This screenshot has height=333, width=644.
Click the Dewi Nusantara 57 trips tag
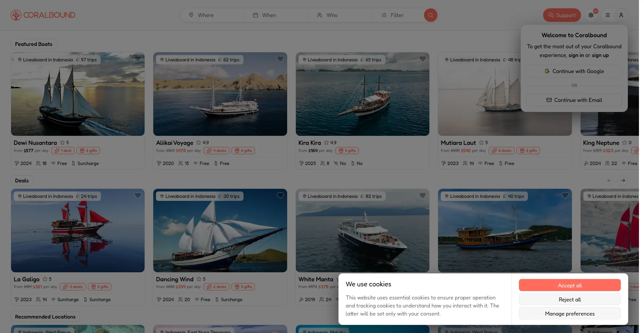[x=87, y=60]
